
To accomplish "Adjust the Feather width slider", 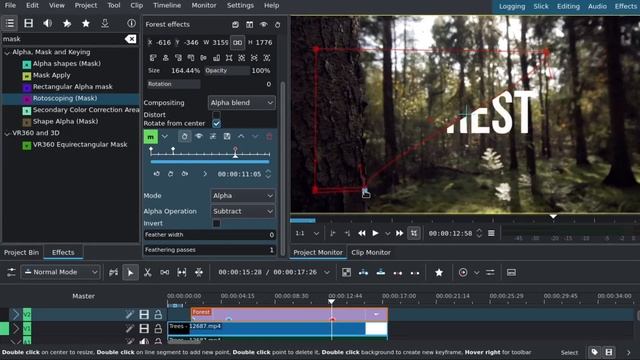I will (210, 235).
